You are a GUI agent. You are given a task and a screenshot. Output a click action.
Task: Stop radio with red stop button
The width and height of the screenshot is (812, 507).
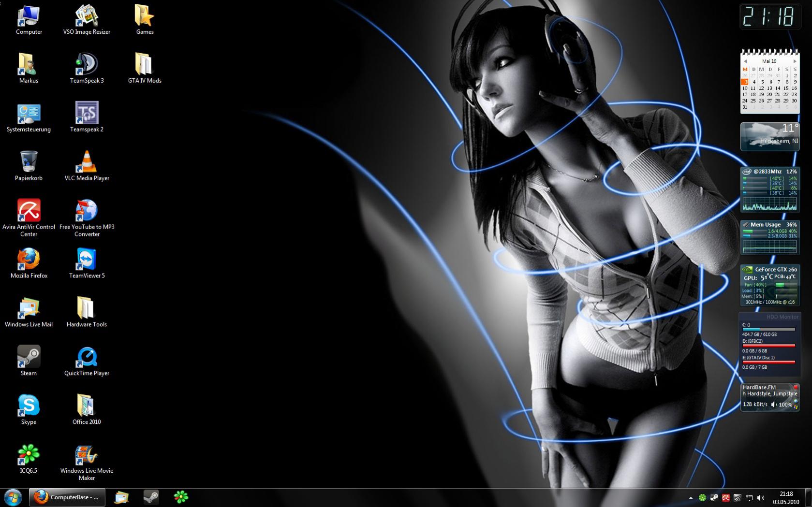point(796,387)
